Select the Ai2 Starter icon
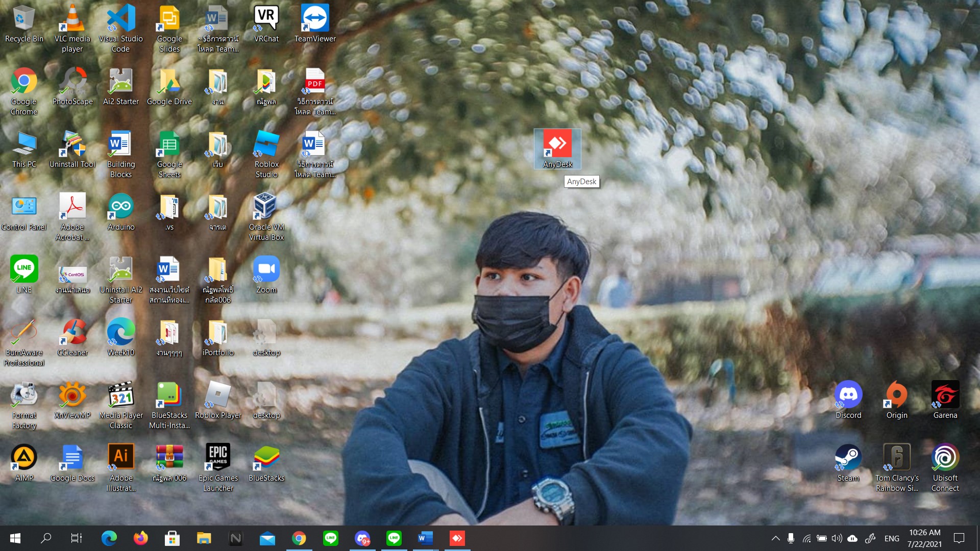980x551 pixels. click(x=121, y=87)
